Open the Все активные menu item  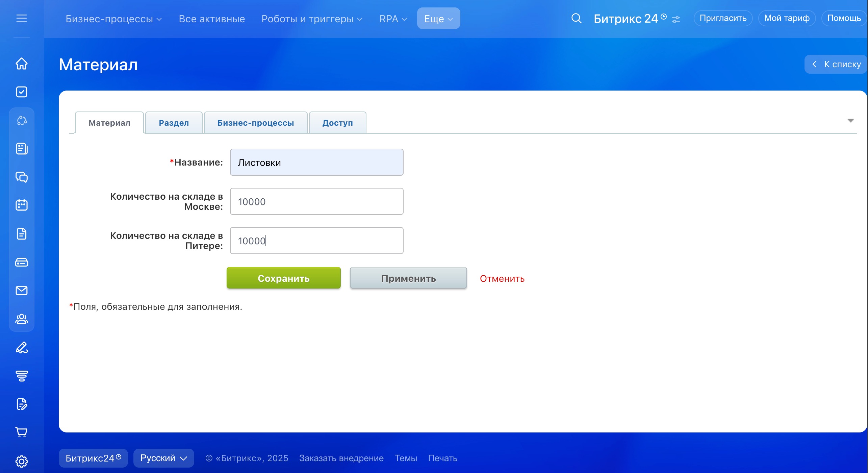[x=212, y=19]
